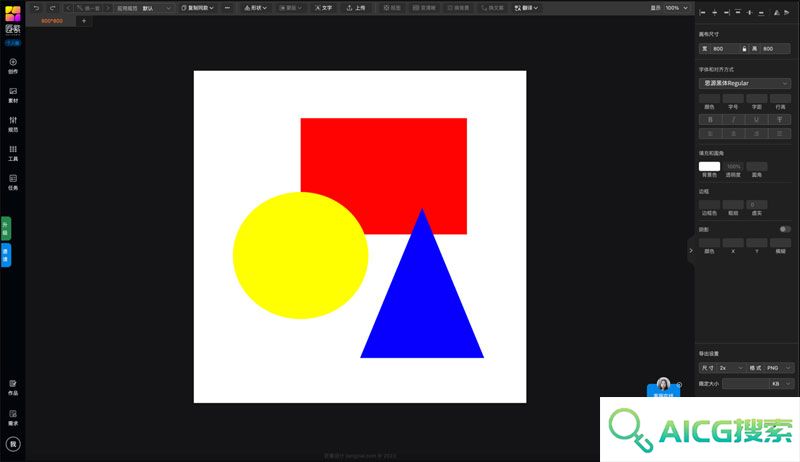Open the 工具 tools sidebar section
The height and width of the screenshot is (462, 800).
point(13,153)
